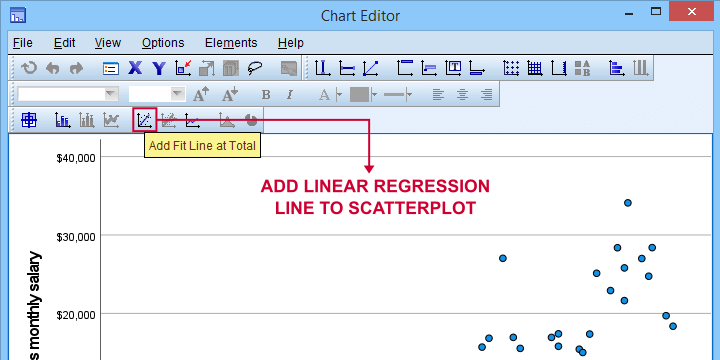Click the Show Grid Lines icon
The height and width of the screenshot is (360, 720).
(x=534, y=68)
